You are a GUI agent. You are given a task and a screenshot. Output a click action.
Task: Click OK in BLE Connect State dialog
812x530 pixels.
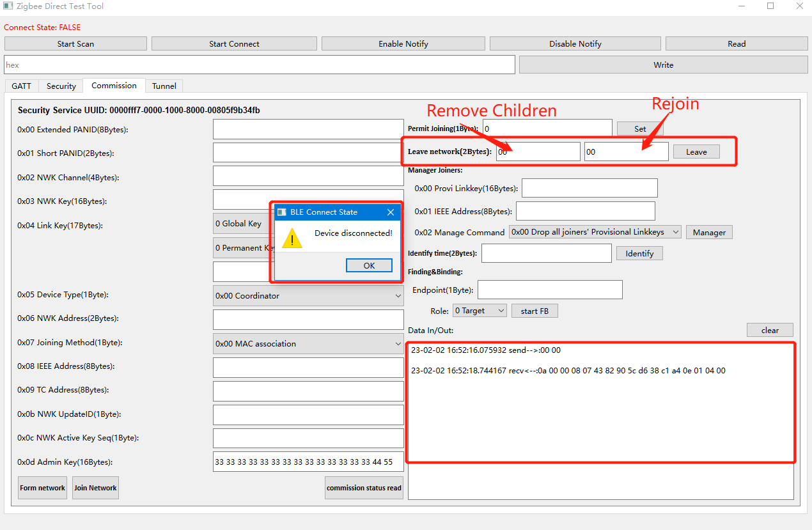click(x=369, y=265)
